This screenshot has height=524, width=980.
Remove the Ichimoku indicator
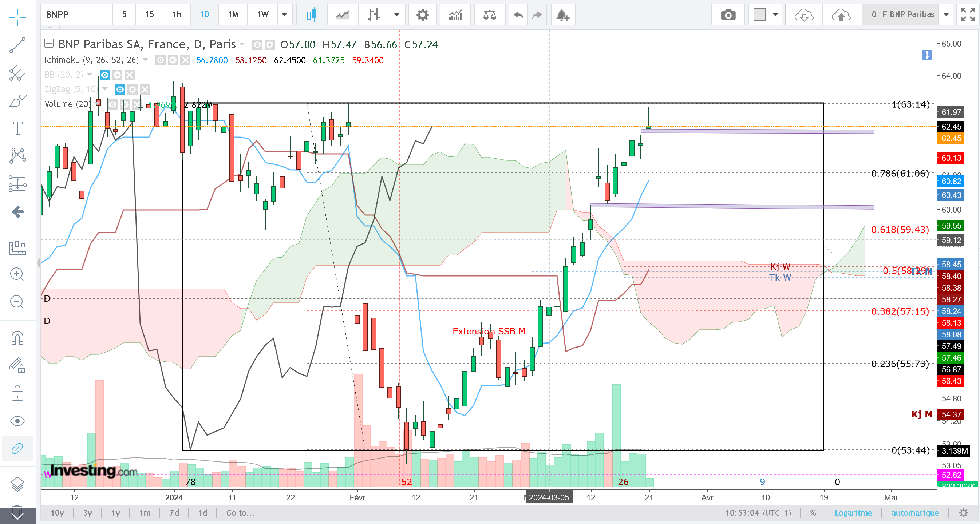click(x=185, y=60)
